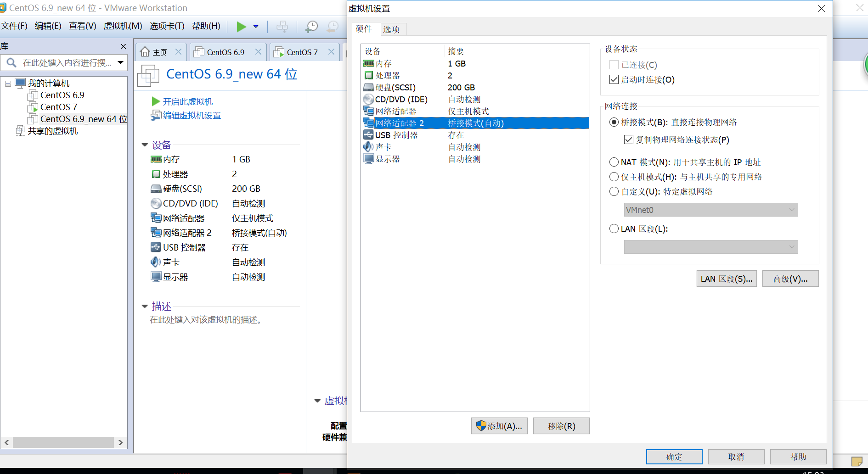
Task: Select 共享的虚拟机 in library tree
Action: (53, 131)
